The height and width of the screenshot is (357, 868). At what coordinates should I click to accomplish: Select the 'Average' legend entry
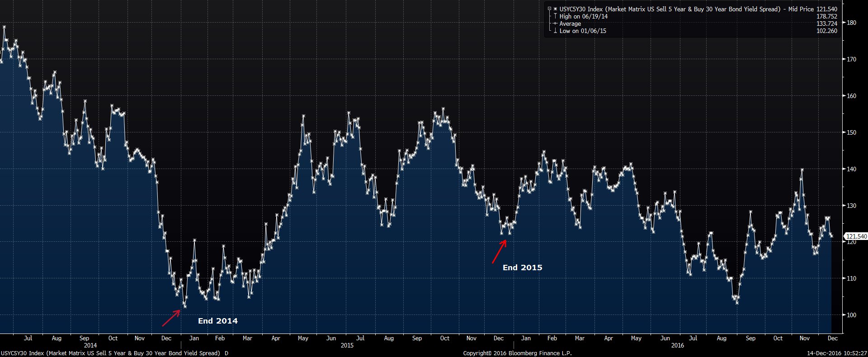pyautogui.click(x=570, y=23)
